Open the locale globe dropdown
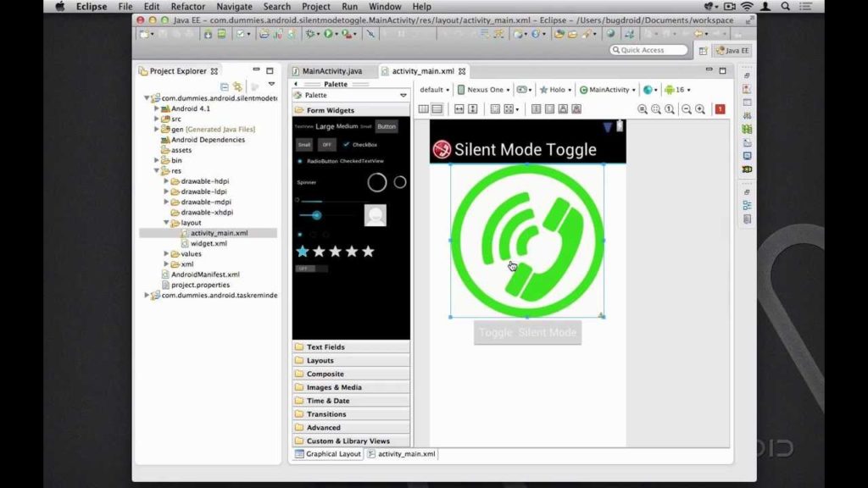868x488 pixels. [x=650, y=90]
